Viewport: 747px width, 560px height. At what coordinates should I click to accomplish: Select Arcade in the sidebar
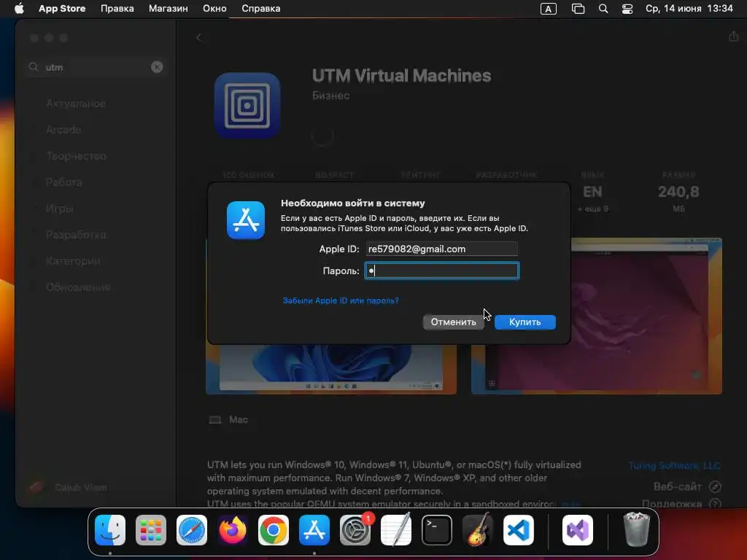click(x=63, y=130)
